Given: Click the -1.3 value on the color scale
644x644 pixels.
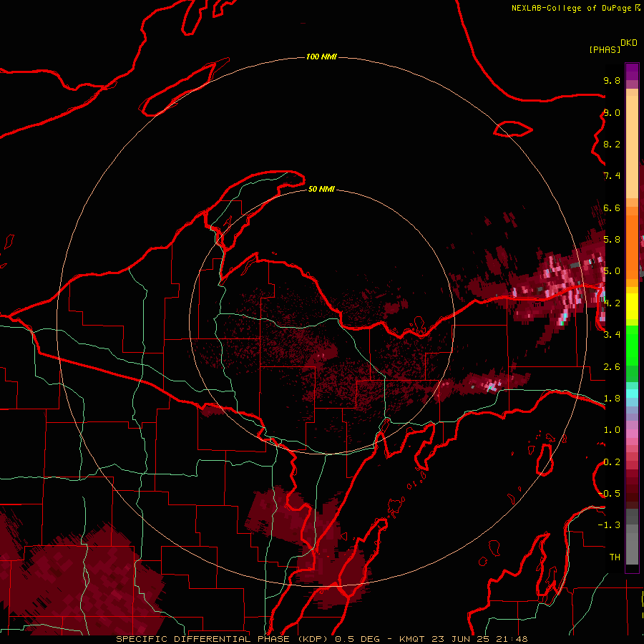Looking at the screenshot, I should [609, 525].
